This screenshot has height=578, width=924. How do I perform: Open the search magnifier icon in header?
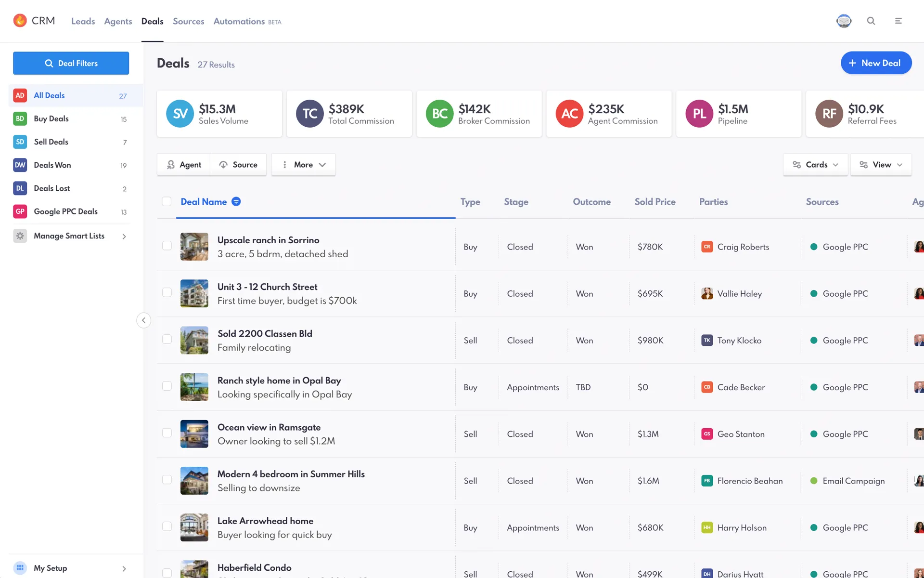(871, 21)
